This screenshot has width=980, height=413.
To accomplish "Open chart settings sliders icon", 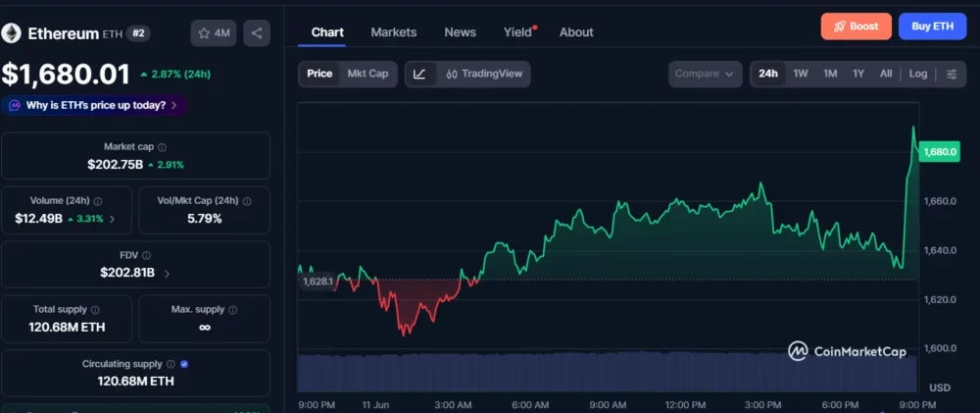I will pos(952,74).
